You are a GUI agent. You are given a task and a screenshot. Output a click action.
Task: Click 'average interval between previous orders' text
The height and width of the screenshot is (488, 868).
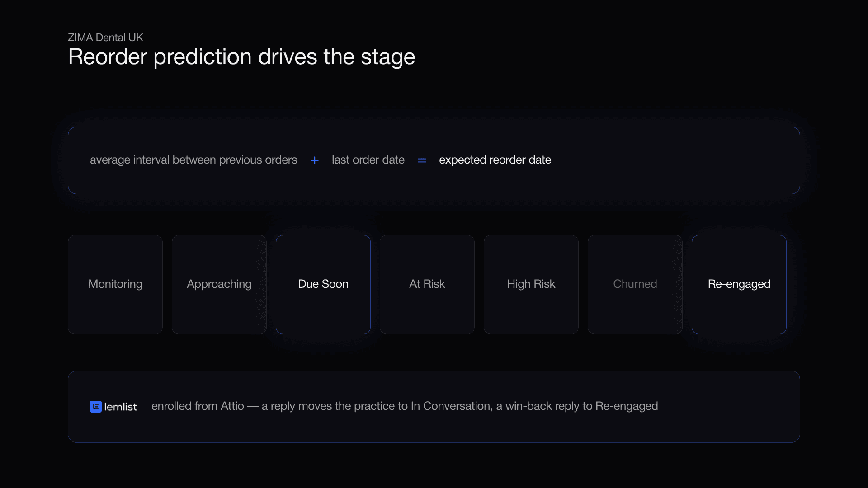(x=193, y=160)
